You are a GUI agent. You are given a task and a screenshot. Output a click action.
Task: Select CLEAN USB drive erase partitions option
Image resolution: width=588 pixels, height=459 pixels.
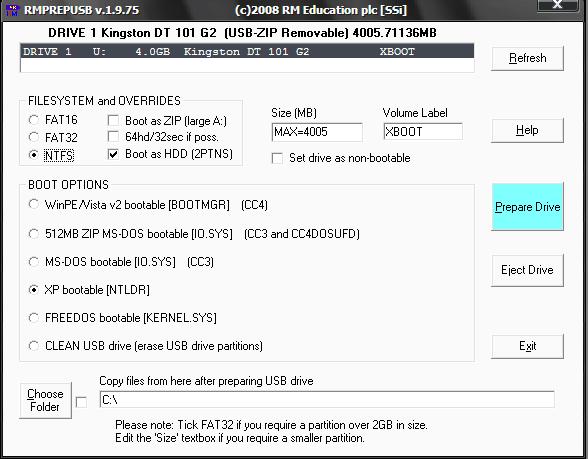click(x=34, y=346)
